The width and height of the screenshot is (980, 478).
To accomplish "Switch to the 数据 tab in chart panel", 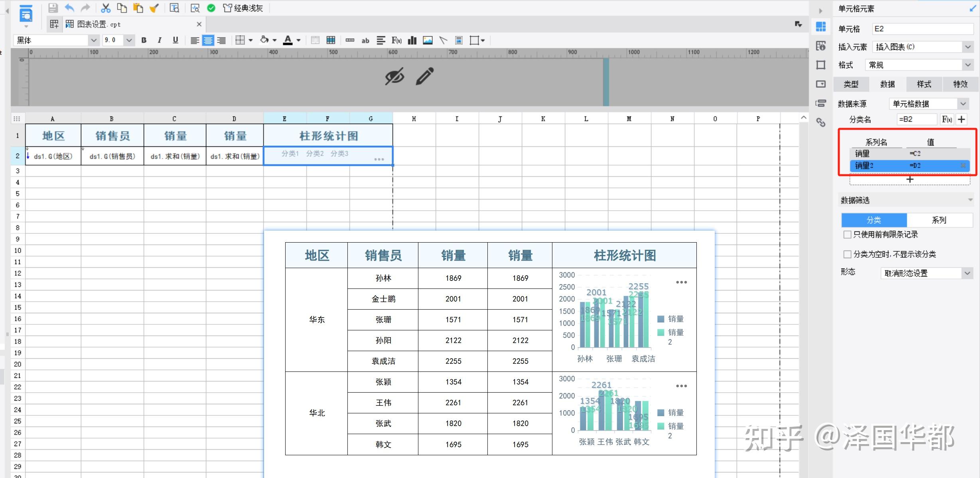I will [887, 84].
